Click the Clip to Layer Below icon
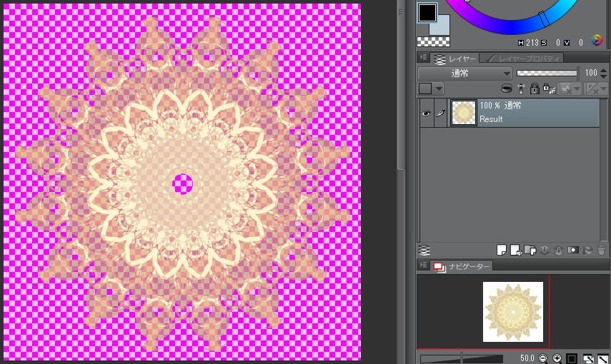The width and height of the screenshot is (611, 364). click(507, 89)
